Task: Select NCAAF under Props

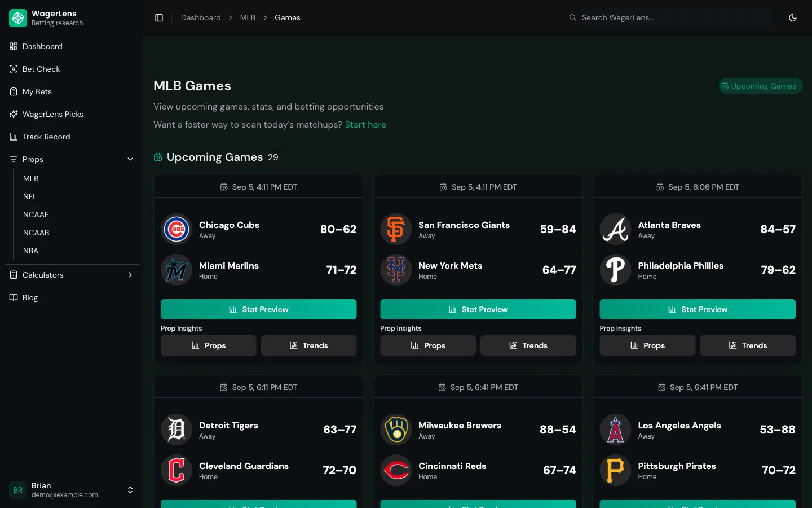Action: point(36,214)
